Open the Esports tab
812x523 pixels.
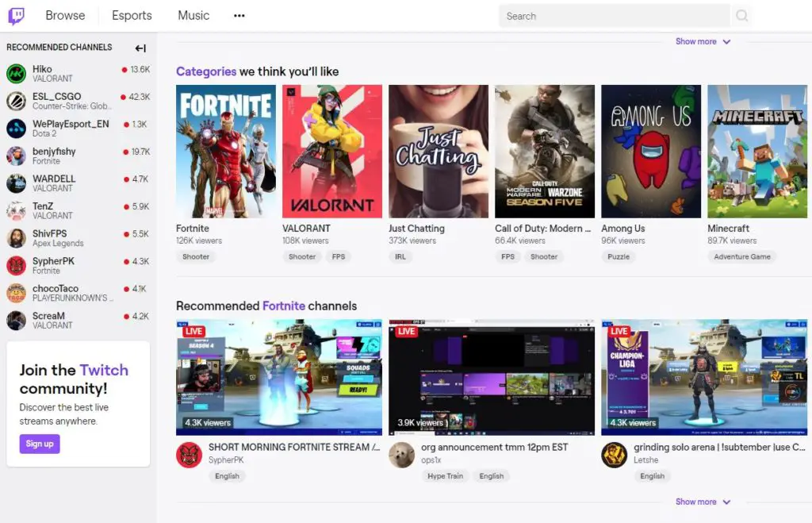(x=132, y=16)
